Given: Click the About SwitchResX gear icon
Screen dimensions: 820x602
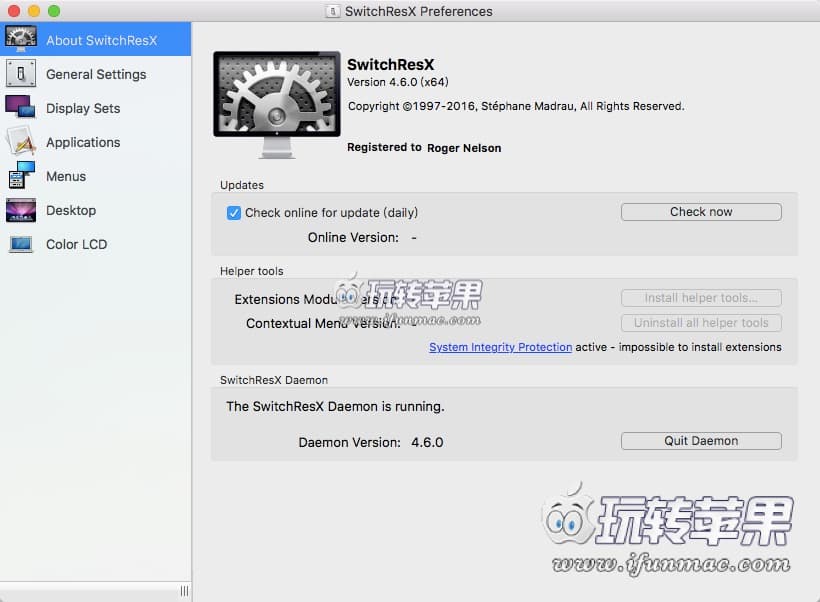Looking at the screenshot, I should [x=21, y=39].
